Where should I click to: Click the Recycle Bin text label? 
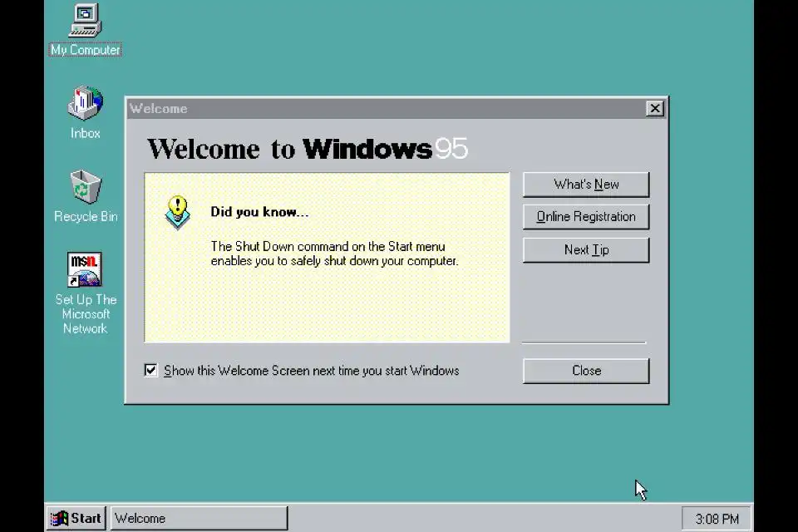point(86,216)
